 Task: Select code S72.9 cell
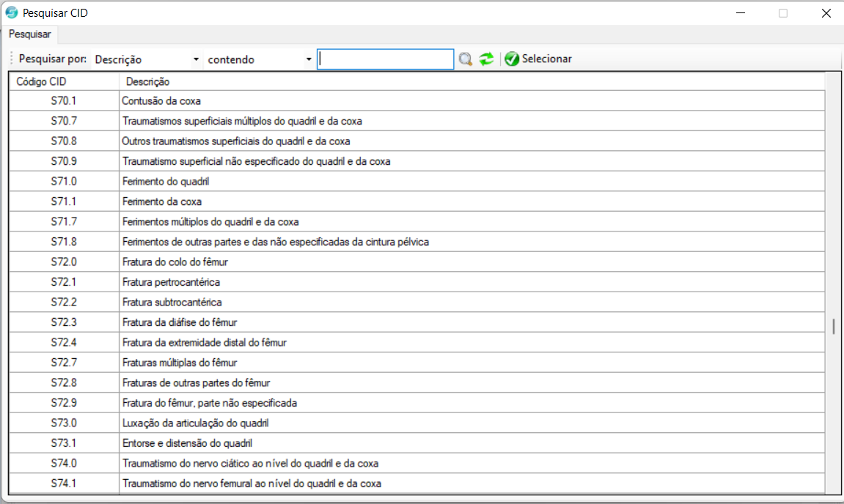(64, 403)
